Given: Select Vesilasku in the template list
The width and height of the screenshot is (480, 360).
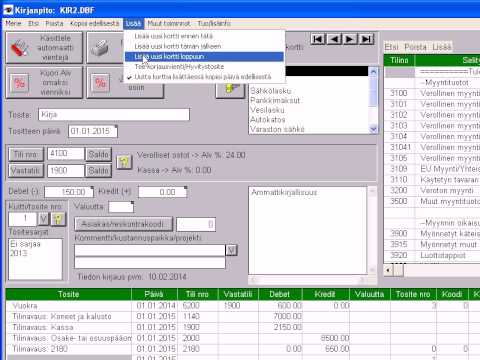Looking at the screenshot, I should pyautogui.click(x=309, y=110).
